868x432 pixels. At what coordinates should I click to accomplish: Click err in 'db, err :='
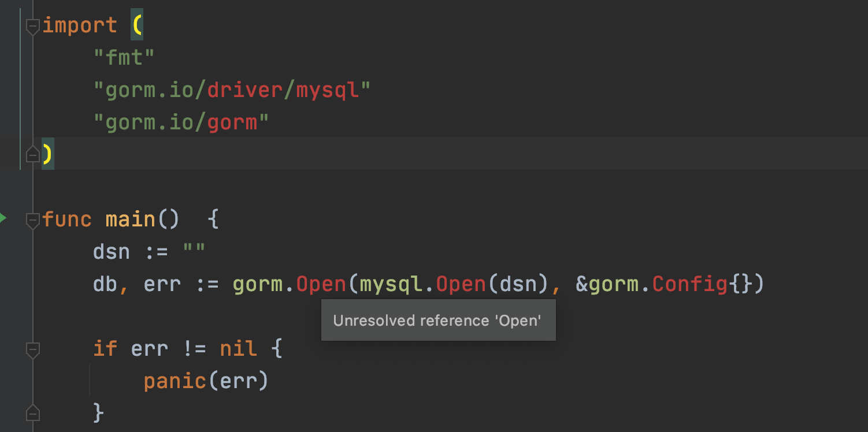(162, 284)
